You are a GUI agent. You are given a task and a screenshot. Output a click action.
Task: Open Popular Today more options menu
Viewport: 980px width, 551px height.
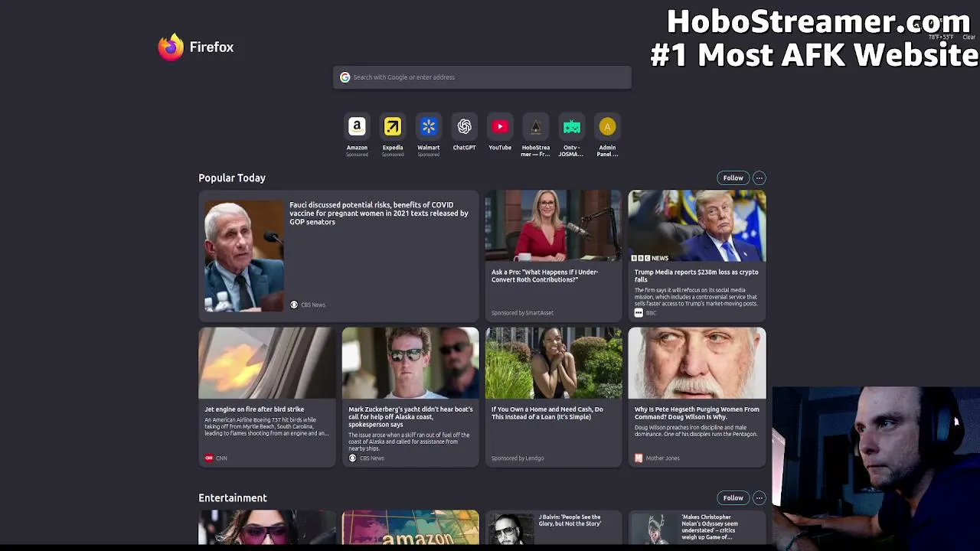click(x=759, y=178)
